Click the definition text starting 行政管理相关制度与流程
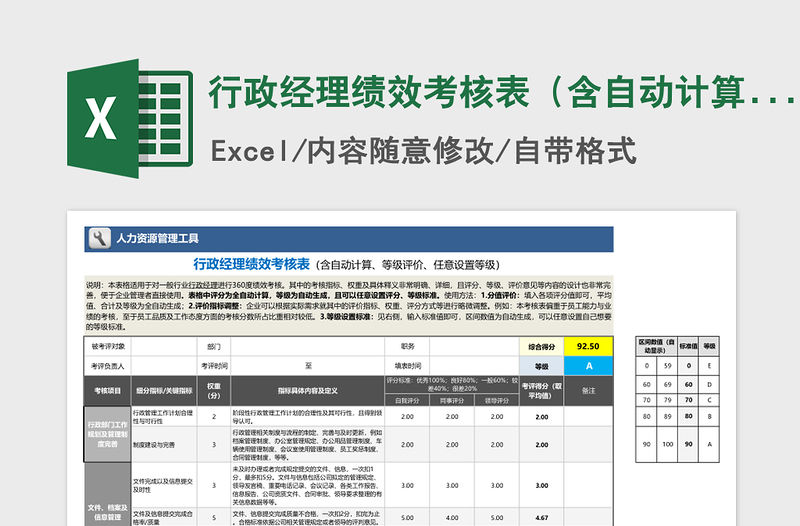800x526 pixels. tap(308, 445)
